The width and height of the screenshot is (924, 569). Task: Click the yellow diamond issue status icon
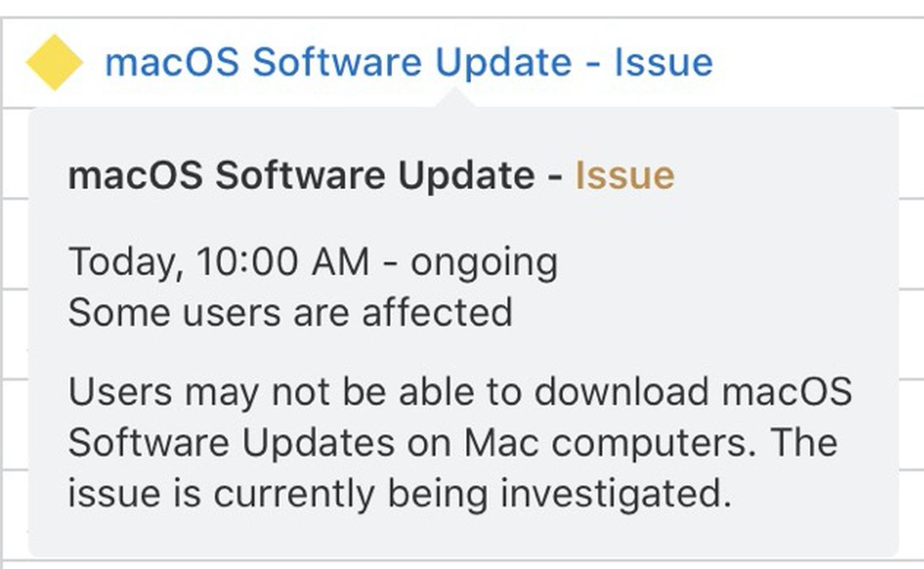(54, 62)
